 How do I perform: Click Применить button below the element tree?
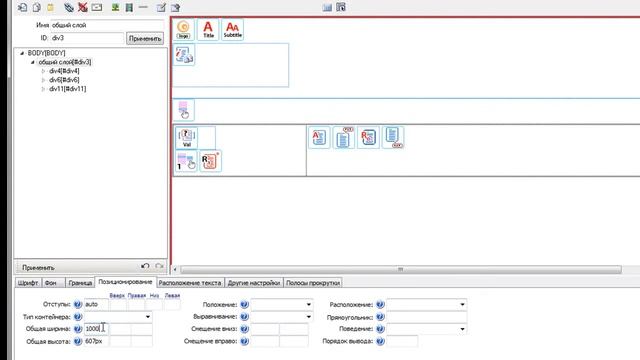tap(38, 268)
